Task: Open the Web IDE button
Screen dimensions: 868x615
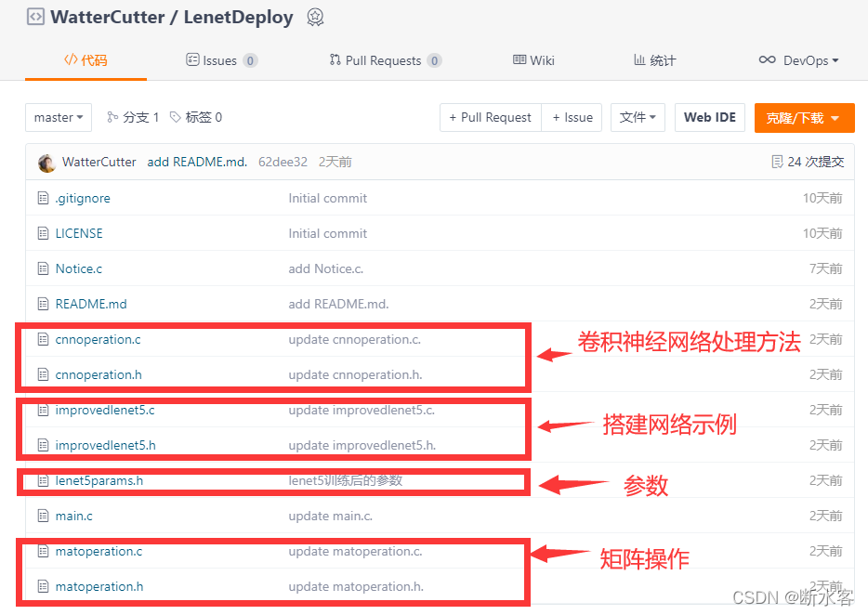Action: (710, 117)
